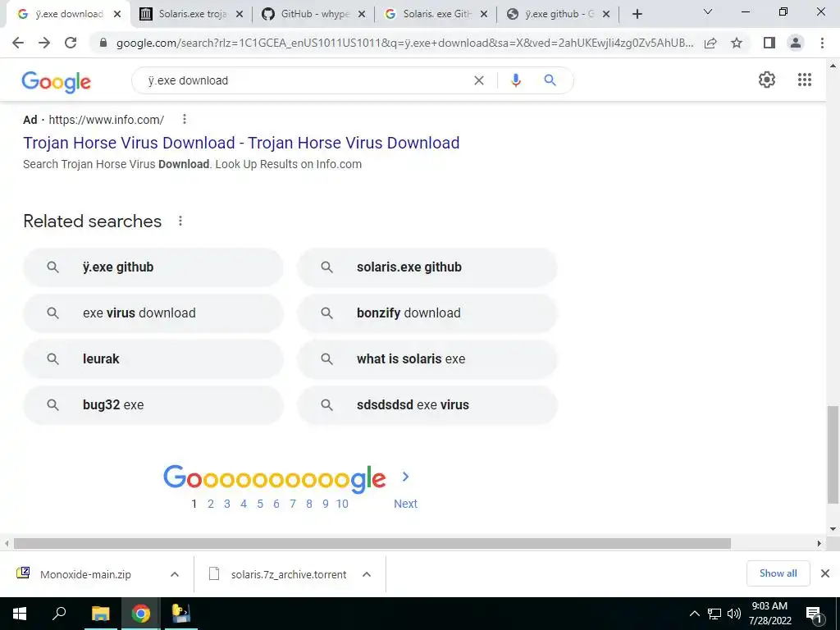
Task: Open Google quick settings gear
Action: click(x=767, y=80)
